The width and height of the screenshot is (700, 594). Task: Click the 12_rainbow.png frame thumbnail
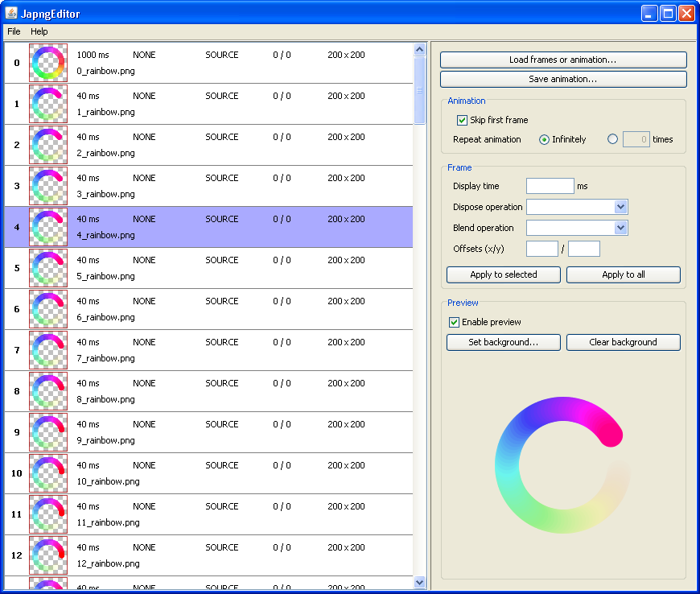click(x=48, y=555)
